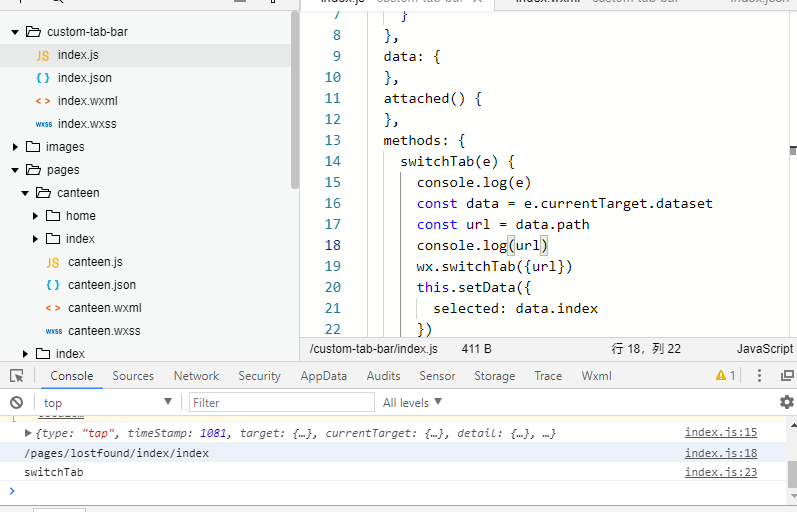
Task: Expand the bottom index folder arrow
Action: pos(25,354)
